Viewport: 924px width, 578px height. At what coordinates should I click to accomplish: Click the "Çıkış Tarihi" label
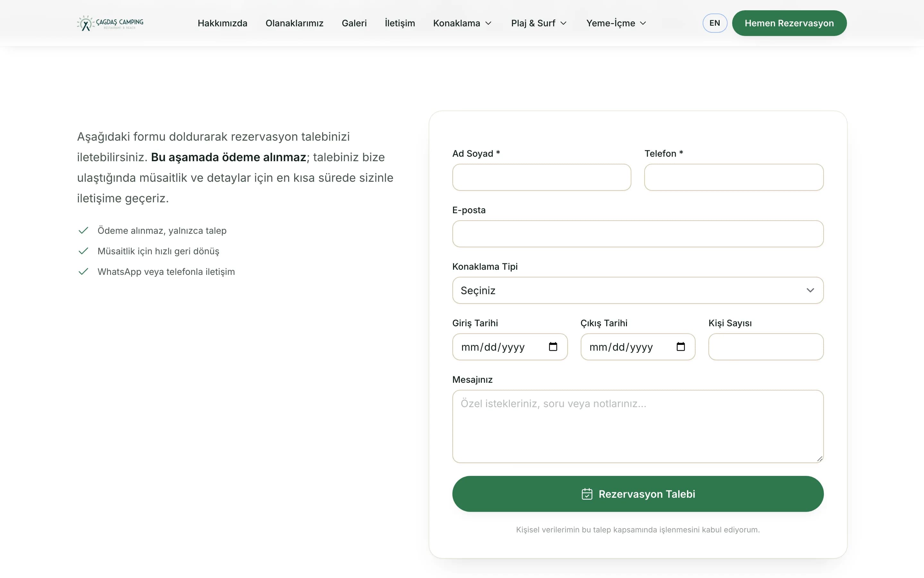coord(604,323)
